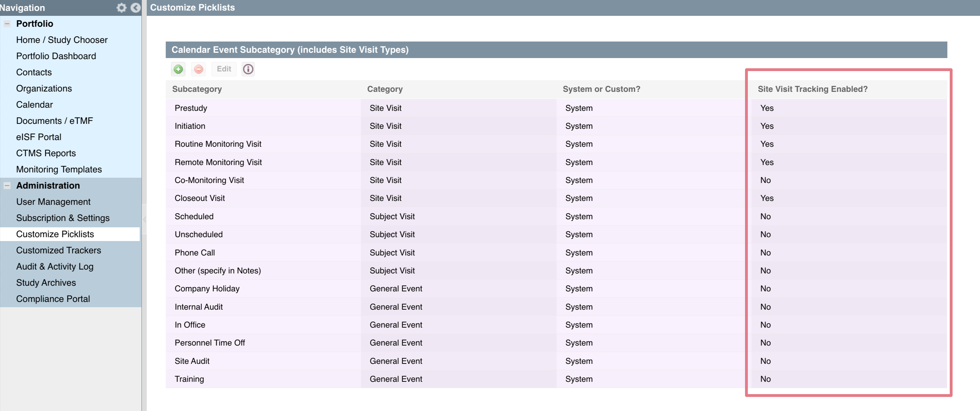Image resolution: width=980 pixels, height=411 pixels.
Task: Collapse the Administration section
Action: pos(7,185)
